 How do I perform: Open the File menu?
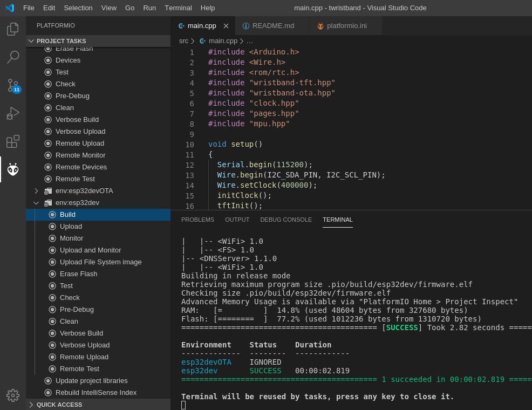pyautogui.click(x=29, y=8)
